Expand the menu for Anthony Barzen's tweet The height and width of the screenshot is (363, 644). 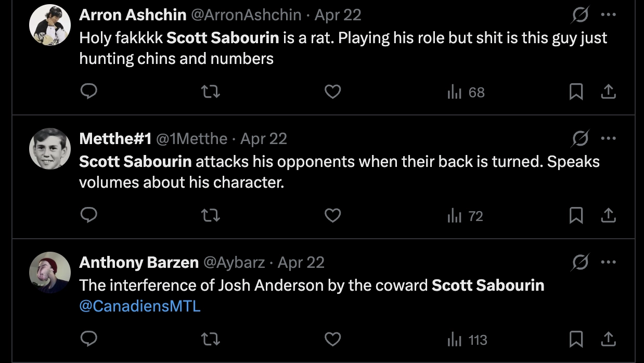pos(608,262)
